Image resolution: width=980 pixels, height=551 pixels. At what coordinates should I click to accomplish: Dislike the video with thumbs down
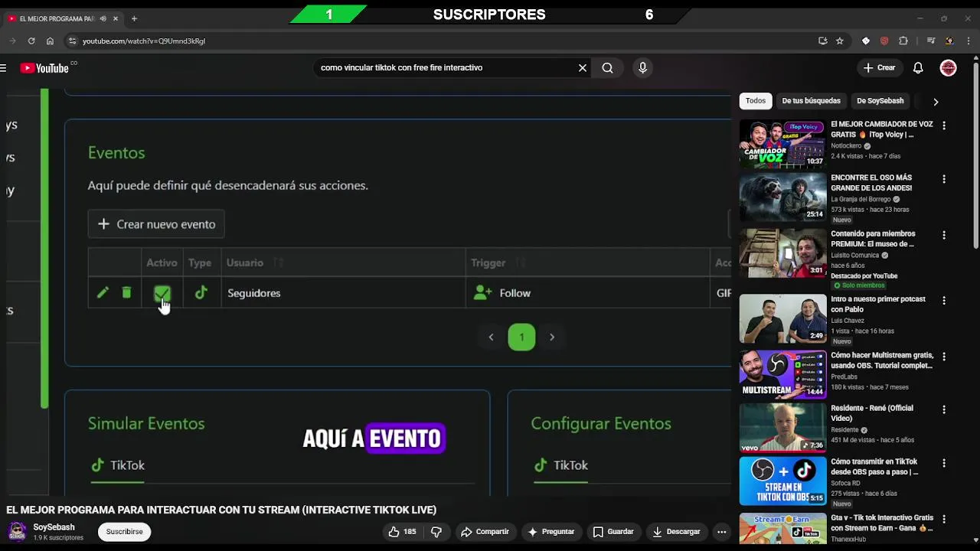pyautogui.click(x=436, y=532)
